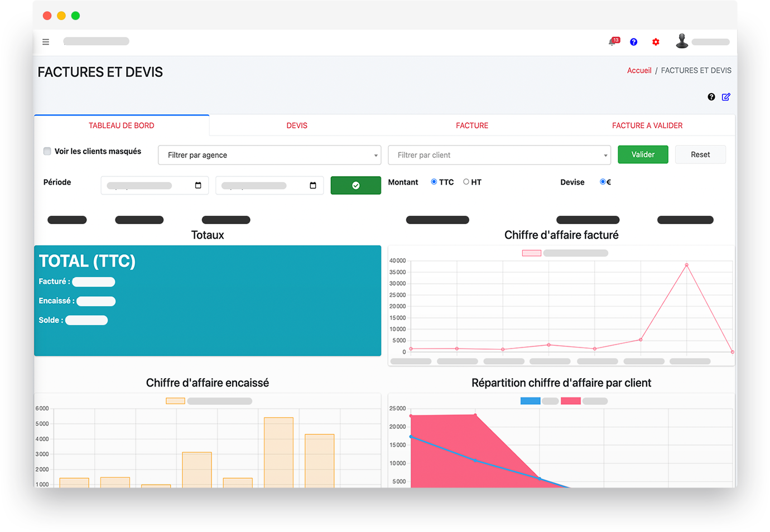Click the start date period input field
Image resolution: width=770 pixels, height=532 pixels.
point(155,185)
